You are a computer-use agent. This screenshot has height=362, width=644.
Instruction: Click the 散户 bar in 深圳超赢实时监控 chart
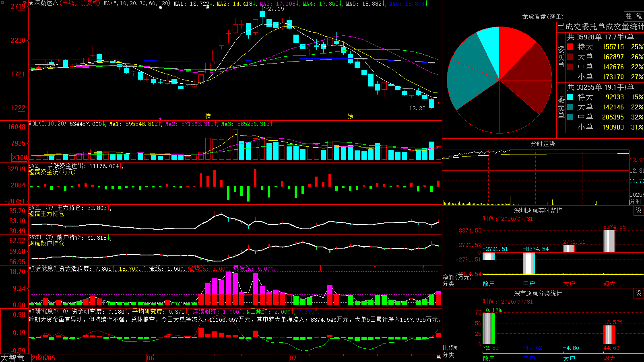489,256
